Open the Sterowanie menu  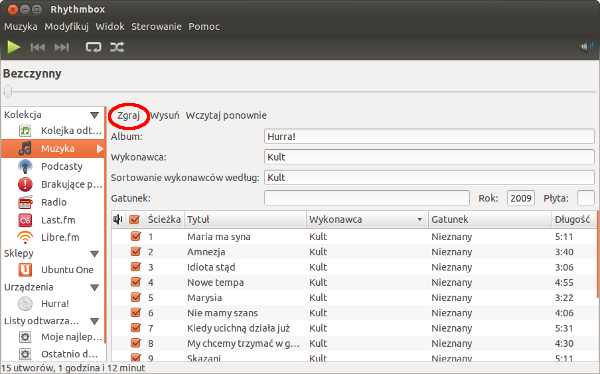click(x=157, y=26)
